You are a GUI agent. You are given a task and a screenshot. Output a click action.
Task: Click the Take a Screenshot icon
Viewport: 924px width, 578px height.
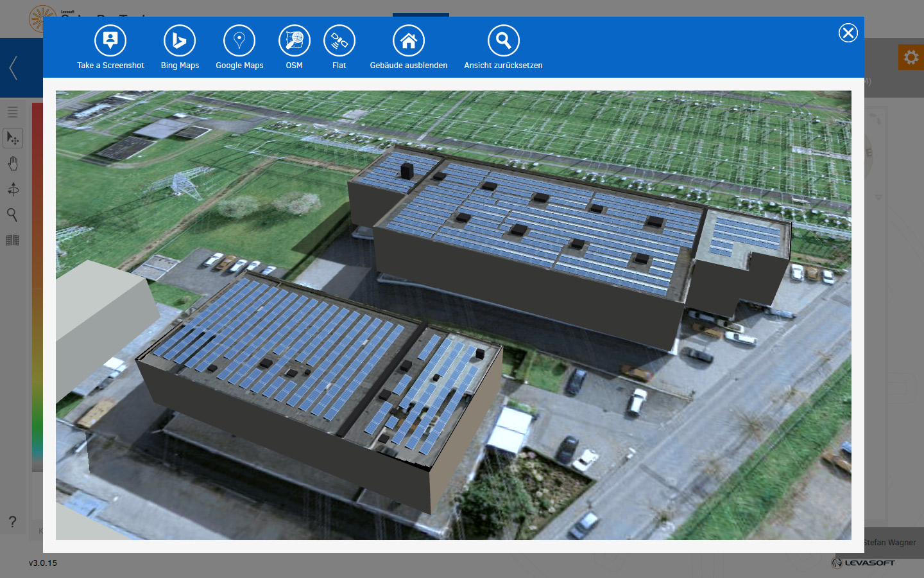coord(110,40)
